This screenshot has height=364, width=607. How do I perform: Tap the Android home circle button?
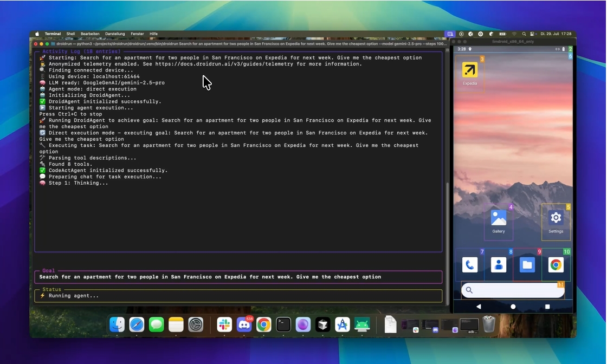[x=513, y=307]
